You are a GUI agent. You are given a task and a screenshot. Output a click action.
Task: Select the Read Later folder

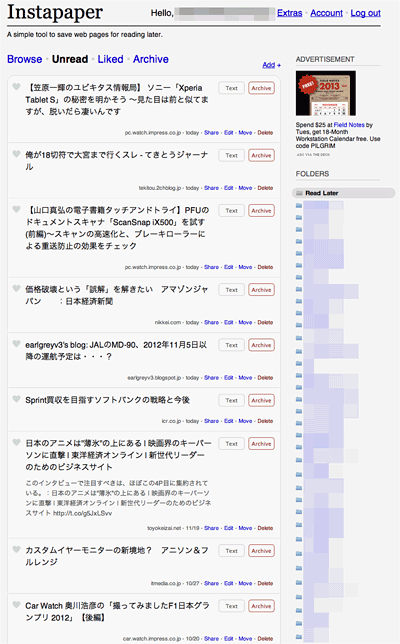tap(343, 193)
